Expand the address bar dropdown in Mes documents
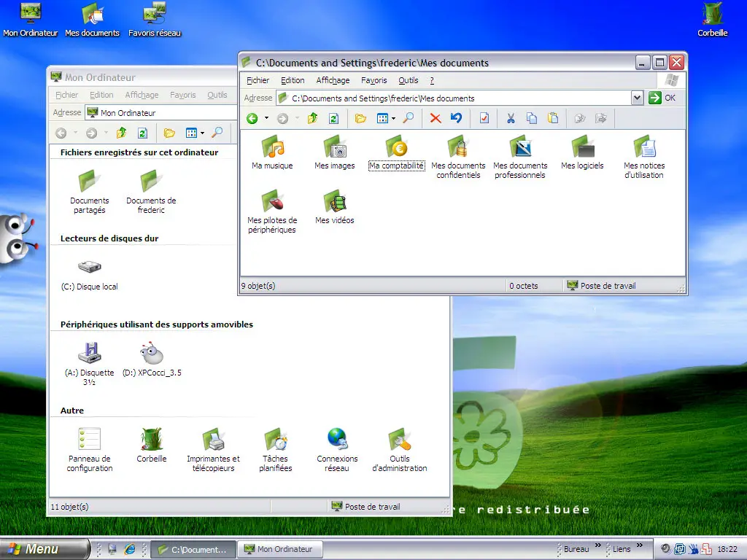Screen dimensions: 747x560 pyautogui.click(x=637, y=98)
